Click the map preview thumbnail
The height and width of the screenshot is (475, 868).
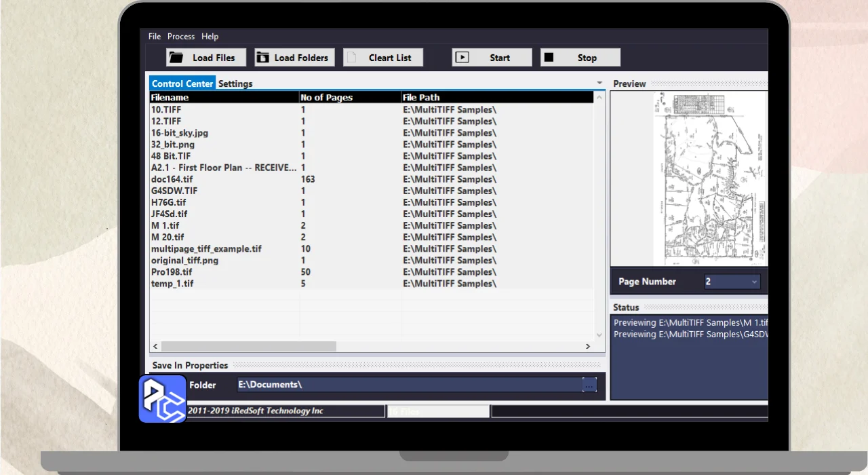709,179
